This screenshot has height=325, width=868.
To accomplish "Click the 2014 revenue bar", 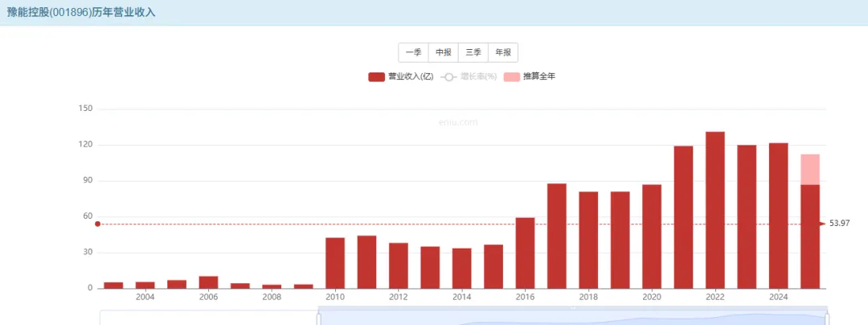I will click(461, 269).
